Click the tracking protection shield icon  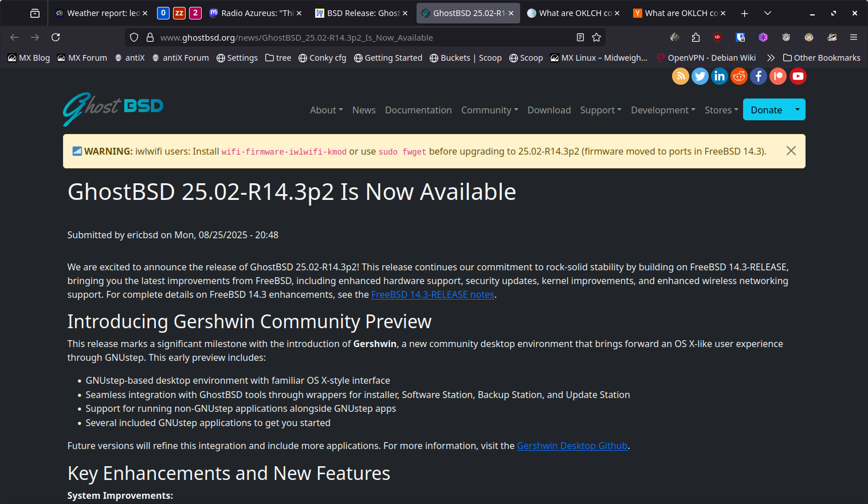pos(134,37)
